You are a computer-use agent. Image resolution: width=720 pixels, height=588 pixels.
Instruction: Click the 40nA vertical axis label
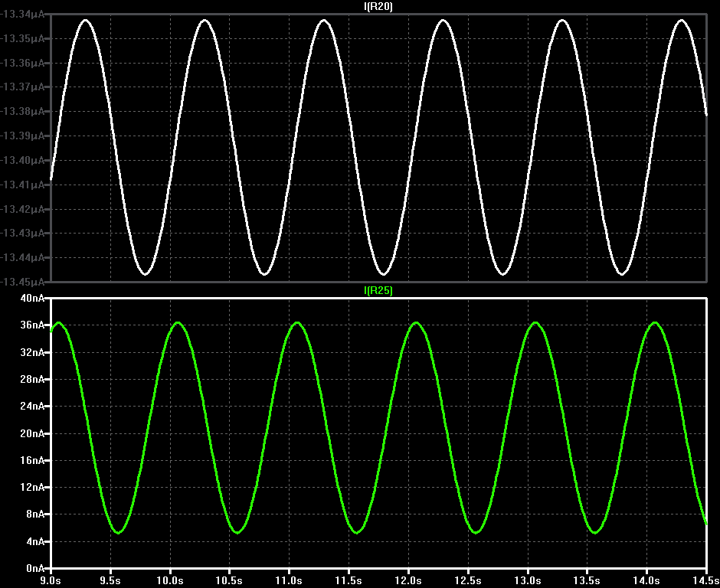tap(33, 299)
